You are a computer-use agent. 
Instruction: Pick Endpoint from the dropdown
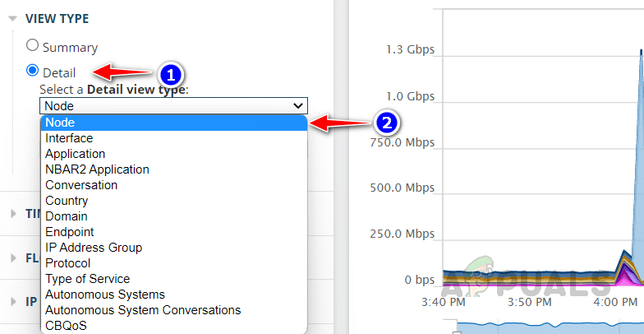click(69, 232)
